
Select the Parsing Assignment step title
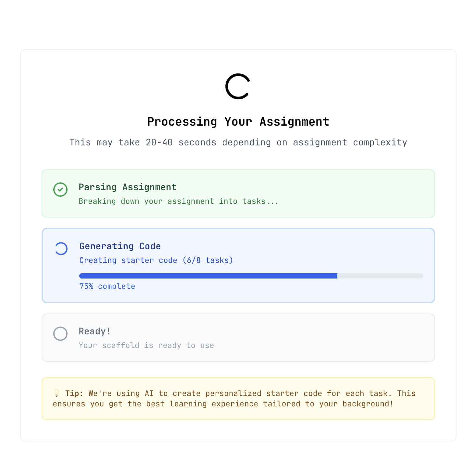click(x=127, y=187)
